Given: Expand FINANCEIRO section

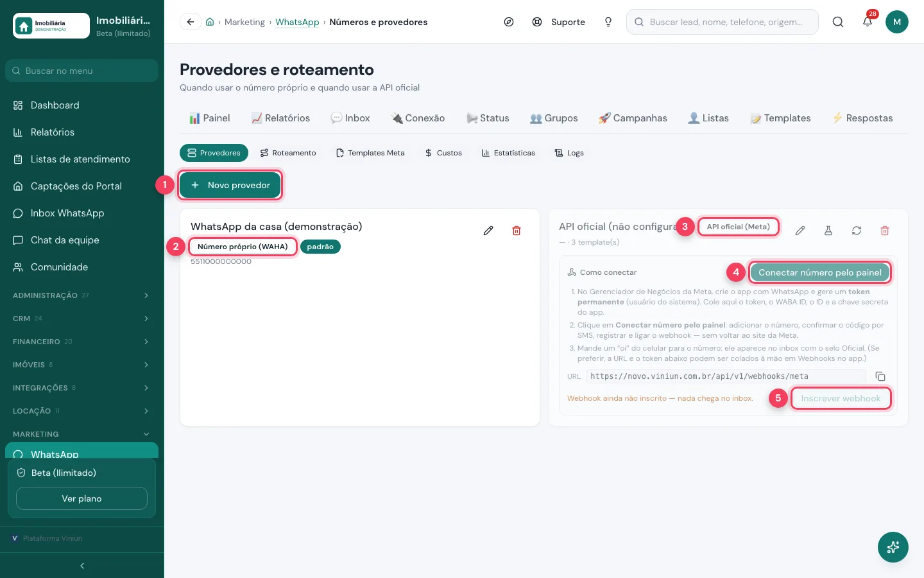Looking at the screenshot, I should tap(81, 342).
